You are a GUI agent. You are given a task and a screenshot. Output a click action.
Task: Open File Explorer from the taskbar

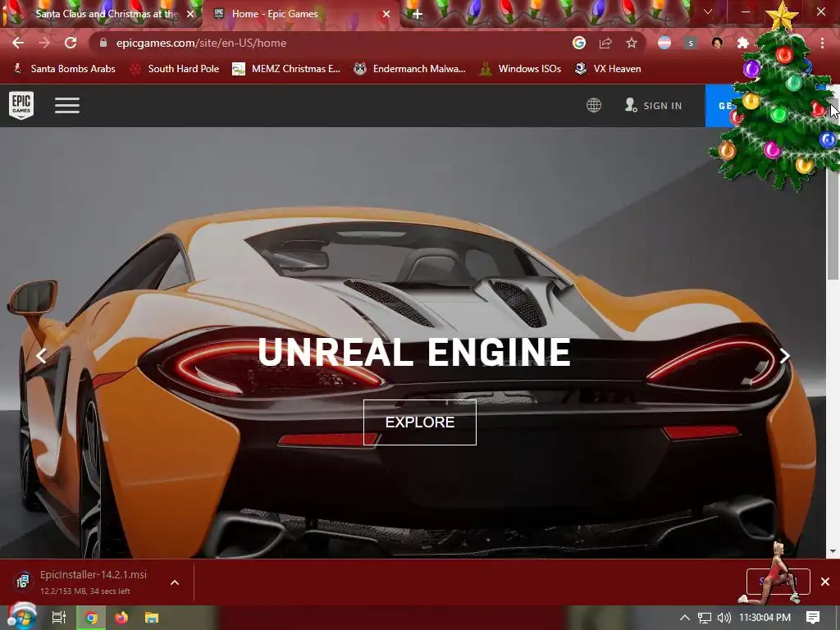coord(152,618)
